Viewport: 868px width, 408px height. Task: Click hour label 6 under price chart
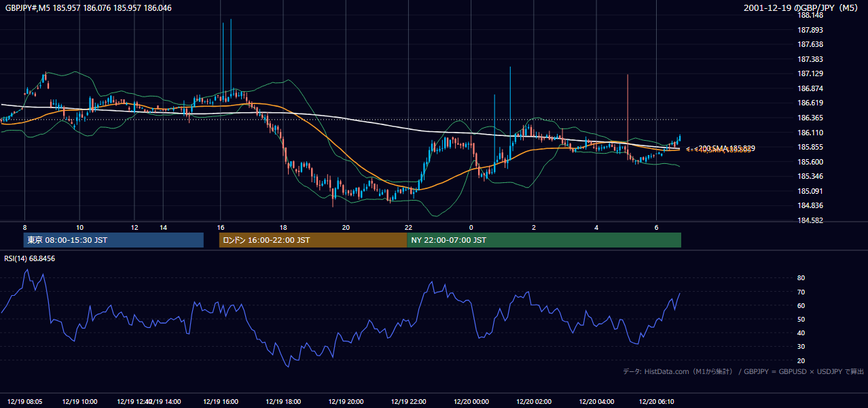pyautogui.click(x=656, y=227)
